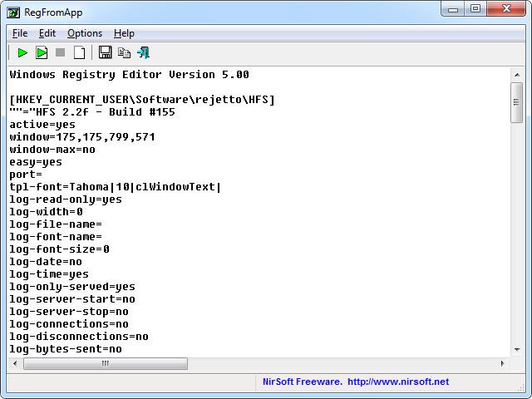Click the scroll left arrow
532x399 pixels.
[x=15, y=363]
